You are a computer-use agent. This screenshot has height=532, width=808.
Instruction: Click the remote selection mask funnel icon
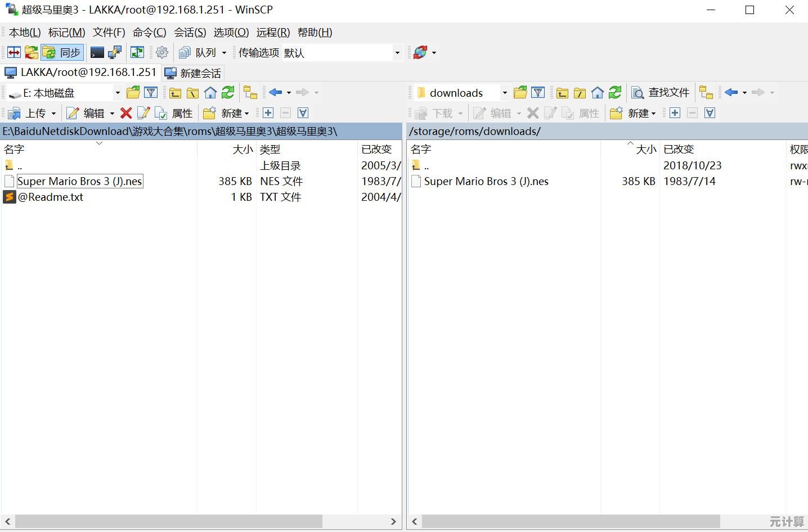pos(710,113)
